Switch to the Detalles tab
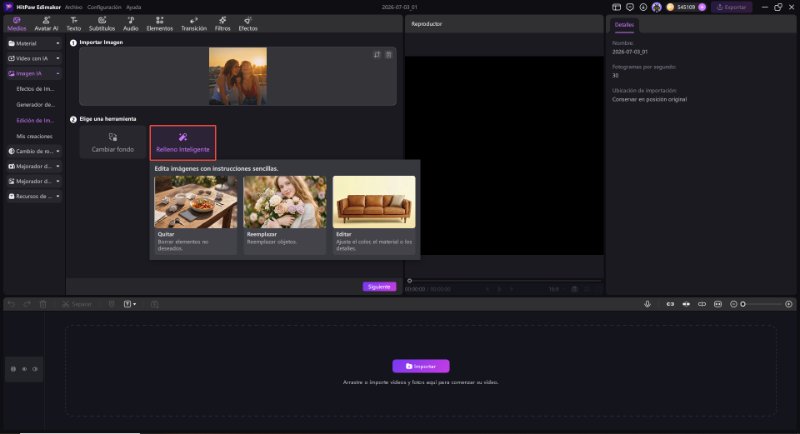The height and width of the screenshot is (434, 800). click(624, 24)
